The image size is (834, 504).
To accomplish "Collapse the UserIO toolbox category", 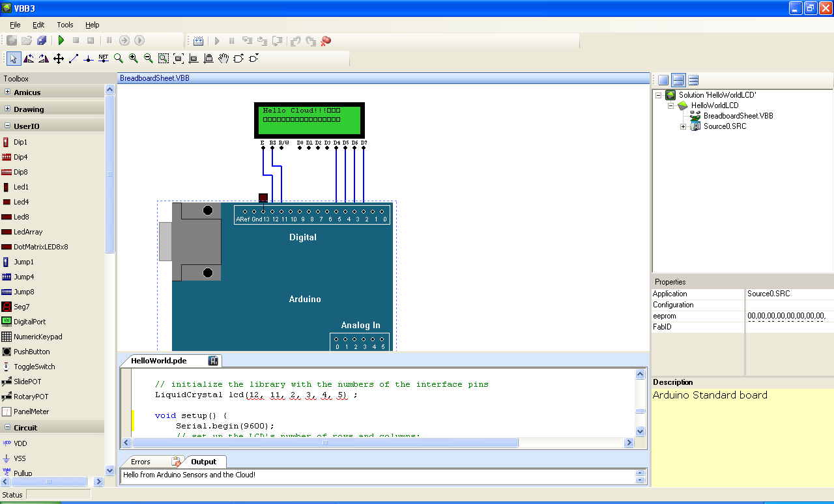I will click(x=7, y=126).
